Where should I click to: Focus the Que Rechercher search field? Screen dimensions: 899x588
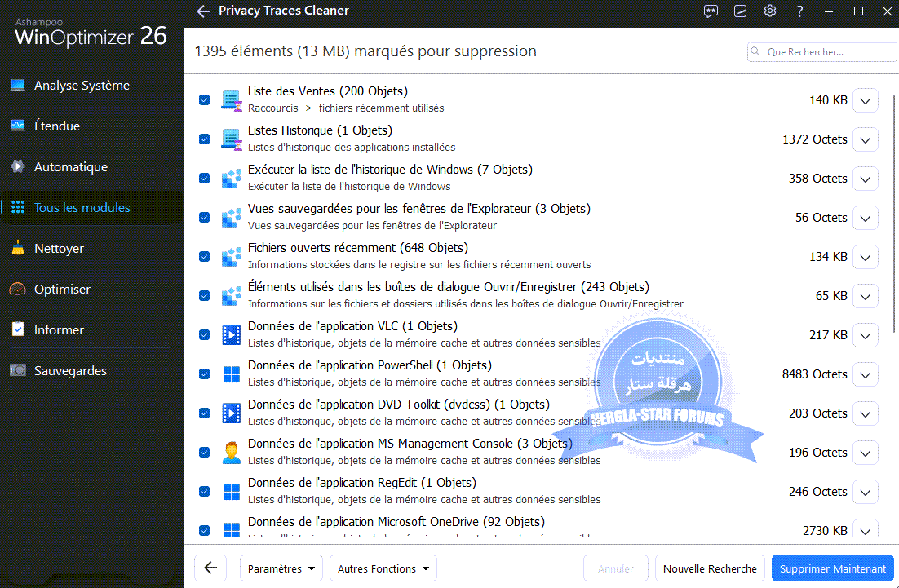(821, 51)
